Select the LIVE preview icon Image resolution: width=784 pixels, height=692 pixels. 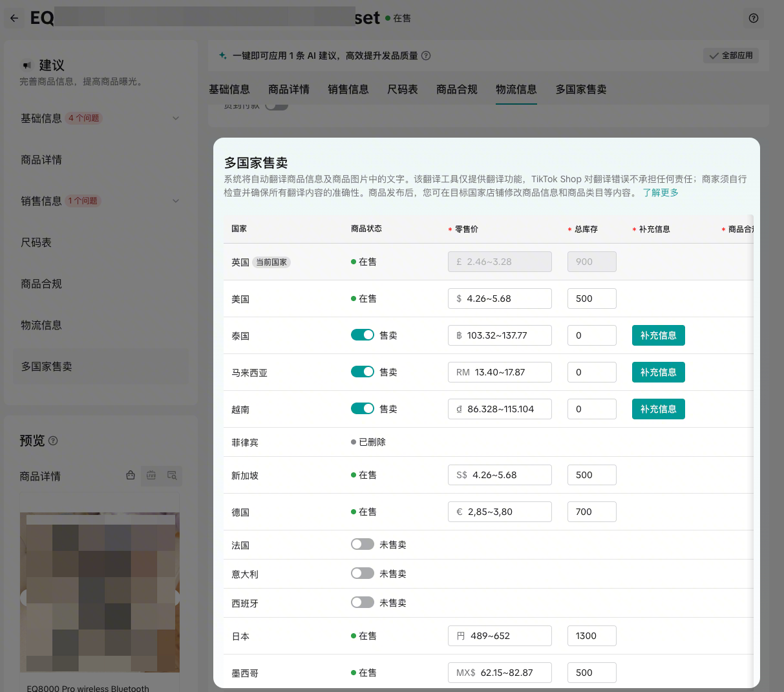point(151,476)
